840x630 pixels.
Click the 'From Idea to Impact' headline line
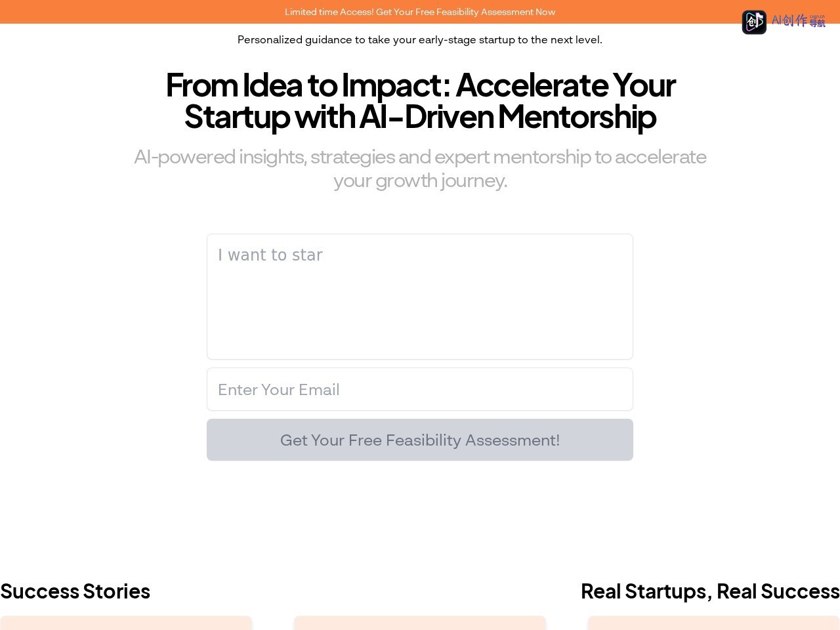click(x=420, y=85)
